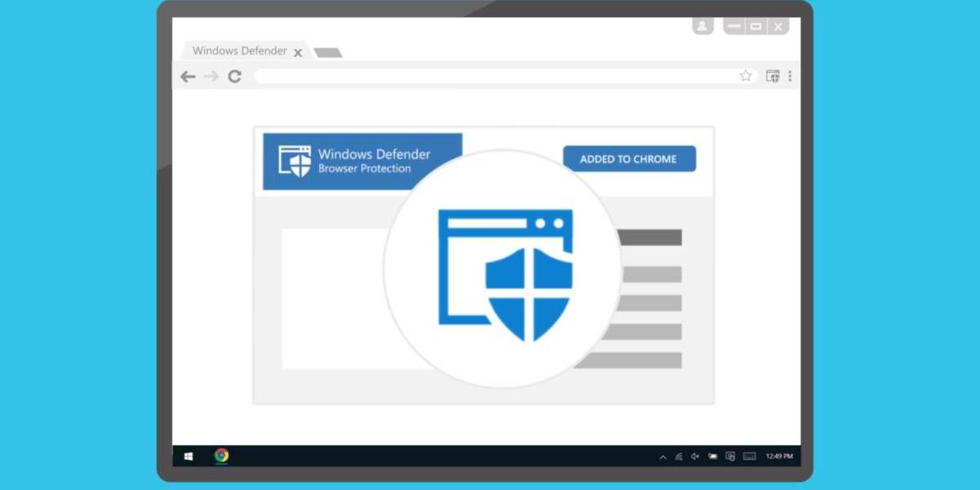Click the large shield logo in the circle
980x490 pixels.
tap(506, 274)
